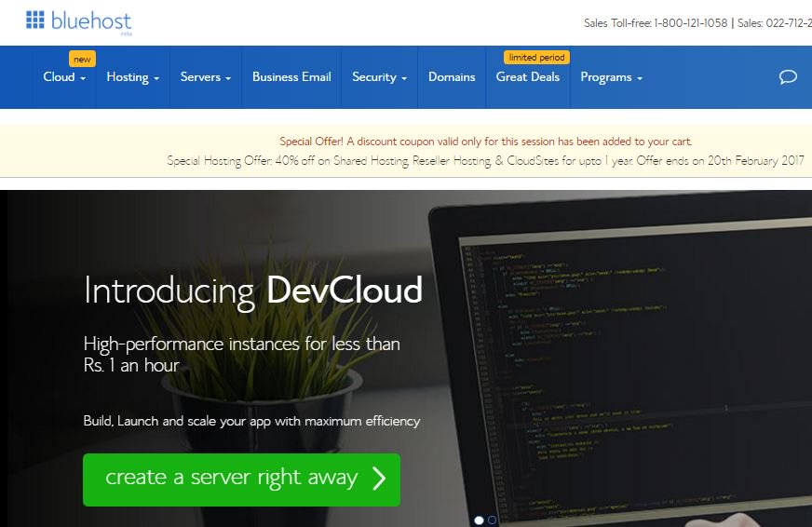
Task: Go to the Domains page
Action: [452, 77]
